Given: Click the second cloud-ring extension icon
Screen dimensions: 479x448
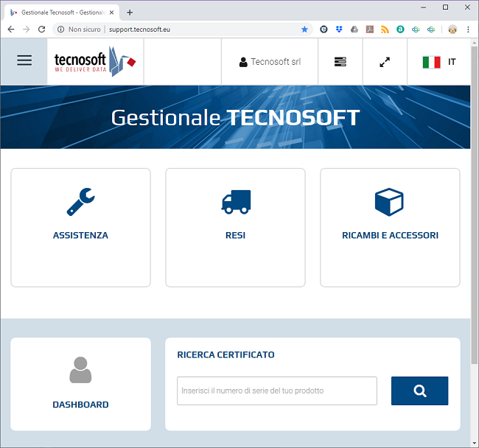Looking at the screenshot, I should [431, 29].
